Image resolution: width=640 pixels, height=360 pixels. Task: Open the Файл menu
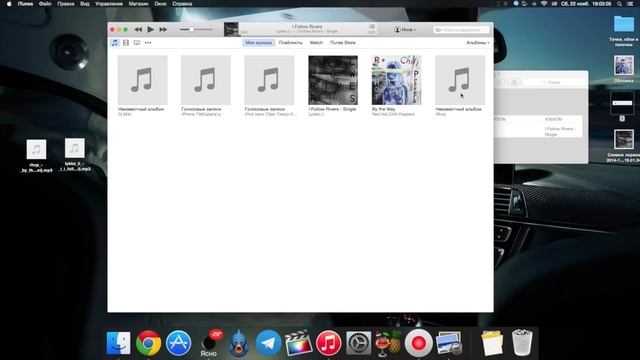pyautogui.click(x=45, y=4)
